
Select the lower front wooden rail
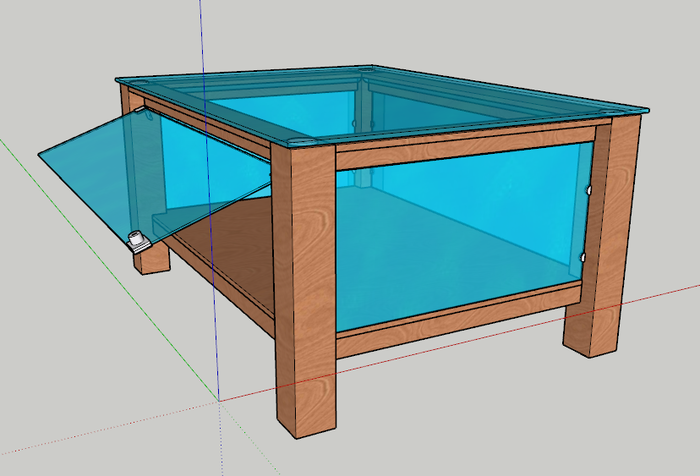click(x=460, y=320)
